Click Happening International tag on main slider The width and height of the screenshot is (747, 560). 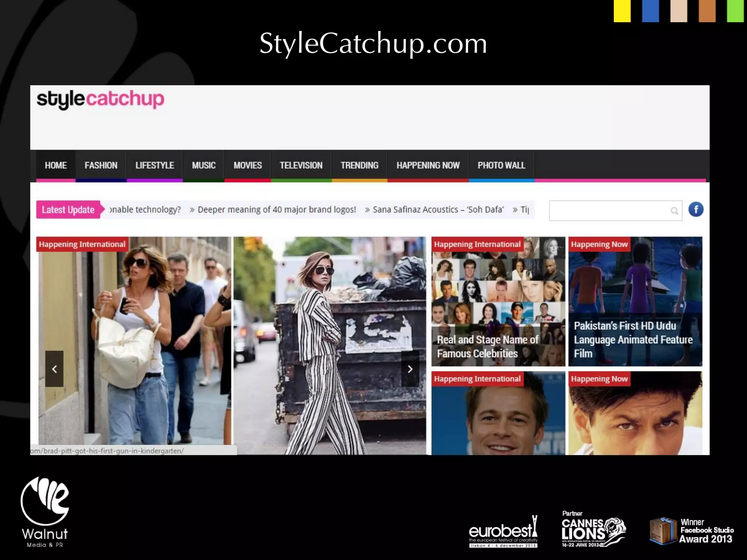click(82, 244)
